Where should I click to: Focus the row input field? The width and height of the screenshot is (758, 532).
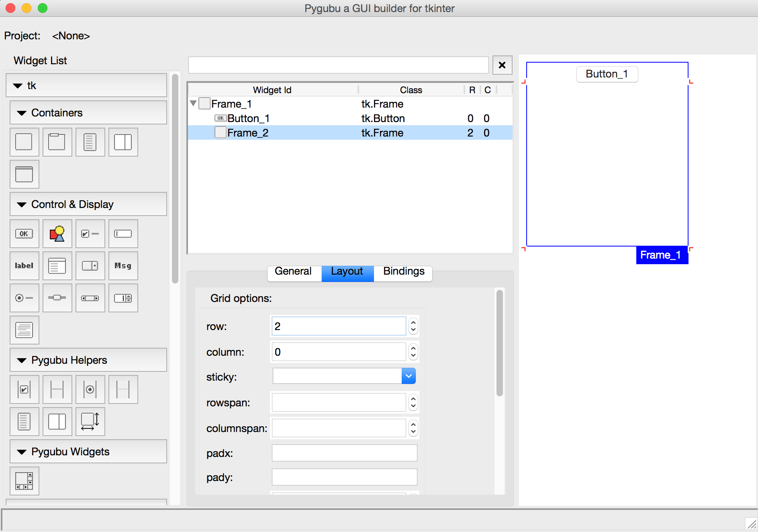coord(339,326)
